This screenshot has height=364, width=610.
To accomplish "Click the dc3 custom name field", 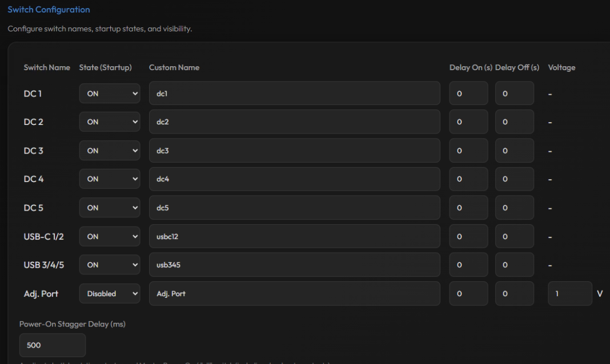I will coord(295,151).
